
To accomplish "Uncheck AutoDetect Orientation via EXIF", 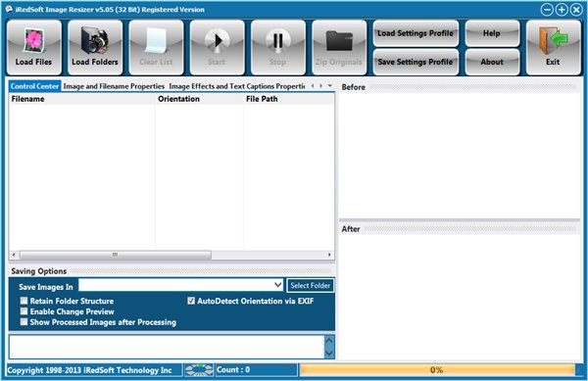I will (191, 301).
